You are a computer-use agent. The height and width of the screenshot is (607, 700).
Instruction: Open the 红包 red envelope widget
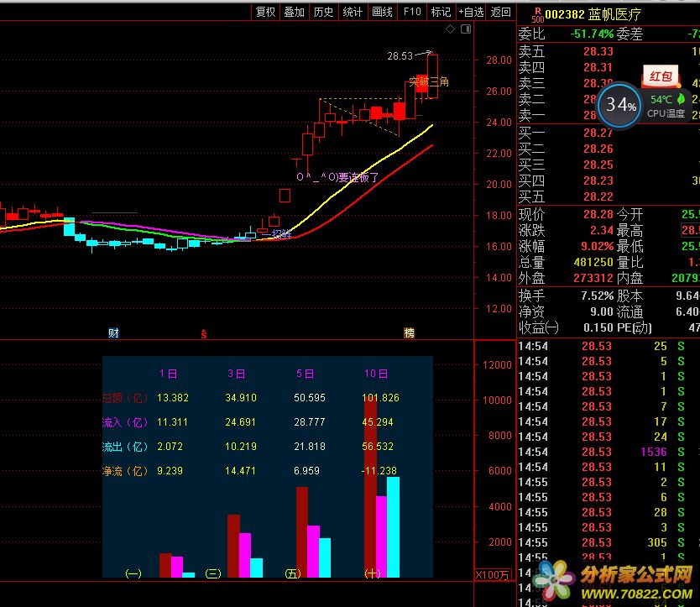661,76
